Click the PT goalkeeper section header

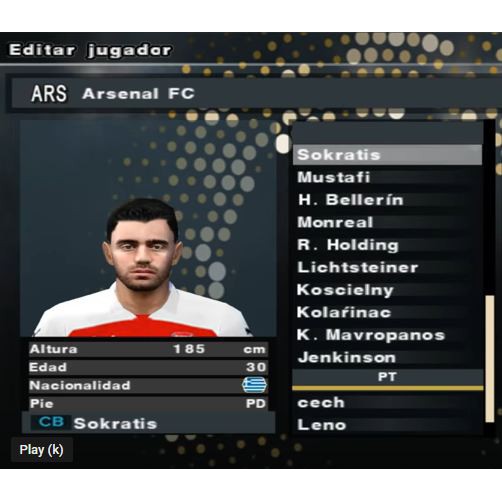[x=388, y=377]
